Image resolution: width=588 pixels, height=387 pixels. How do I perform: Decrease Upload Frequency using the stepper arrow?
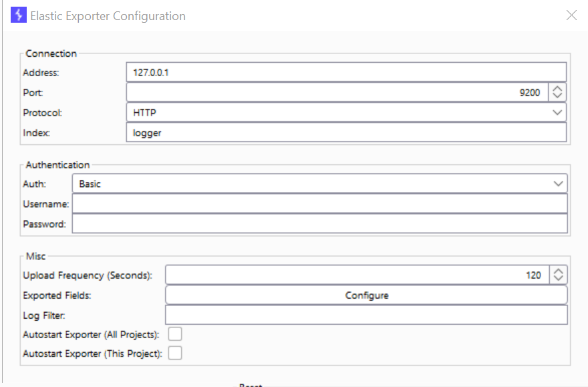click(x=557, y=277)
